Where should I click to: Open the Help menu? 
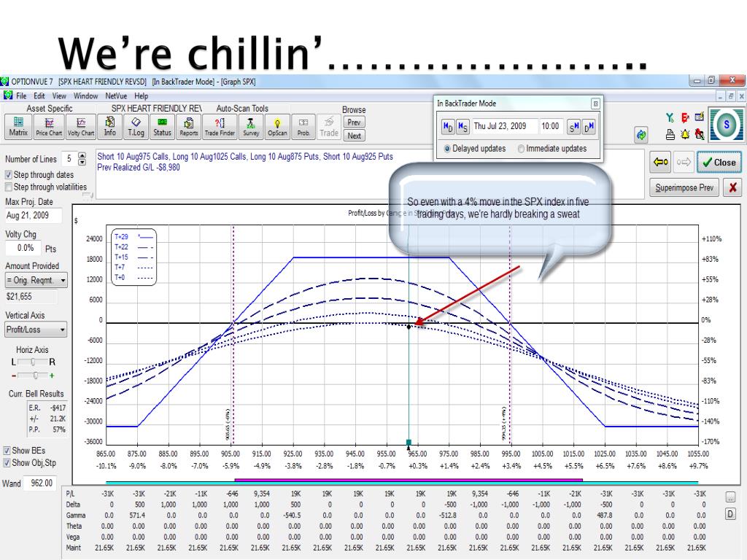pyautogui.click(x=141, y=96)
